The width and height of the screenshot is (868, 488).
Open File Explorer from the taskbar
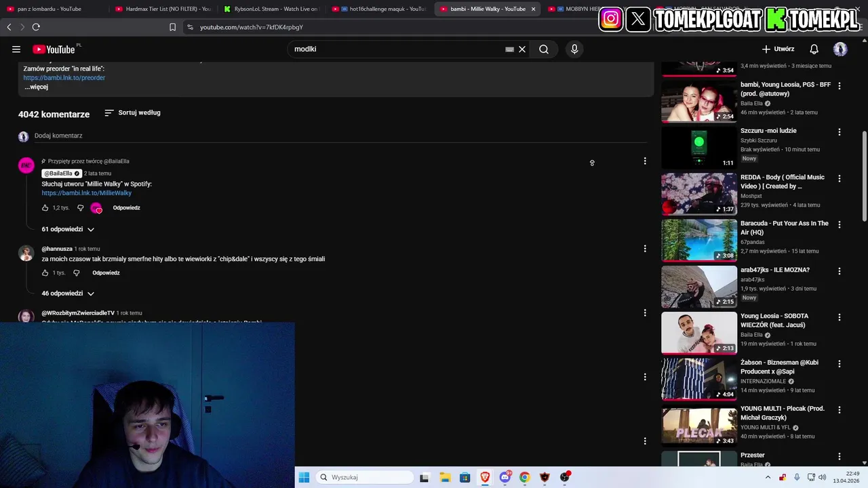coord(445,477)
